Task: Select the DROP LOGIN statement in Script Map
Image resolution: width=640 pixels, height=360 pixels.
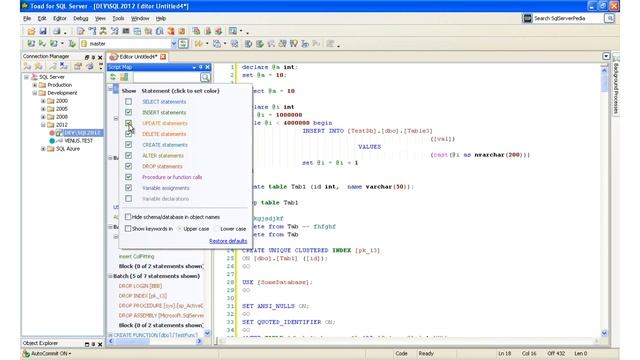Action: click(140, 286)
